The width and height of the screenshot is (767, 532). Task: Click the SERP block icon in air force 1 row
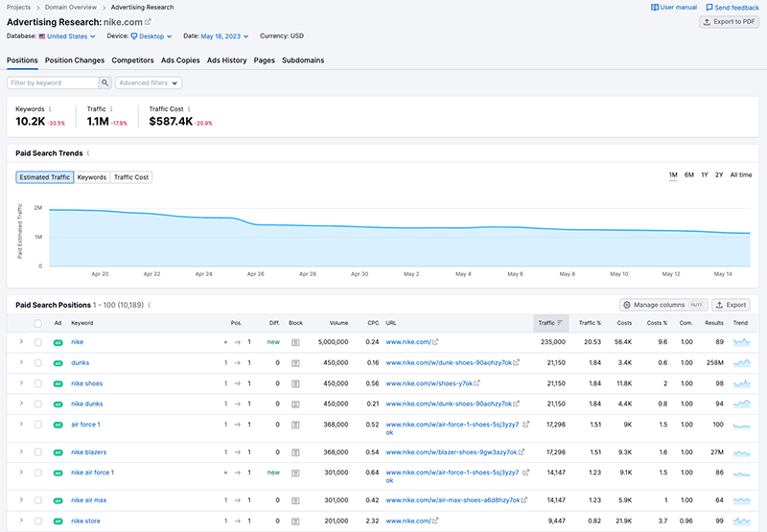click(295, 425)
